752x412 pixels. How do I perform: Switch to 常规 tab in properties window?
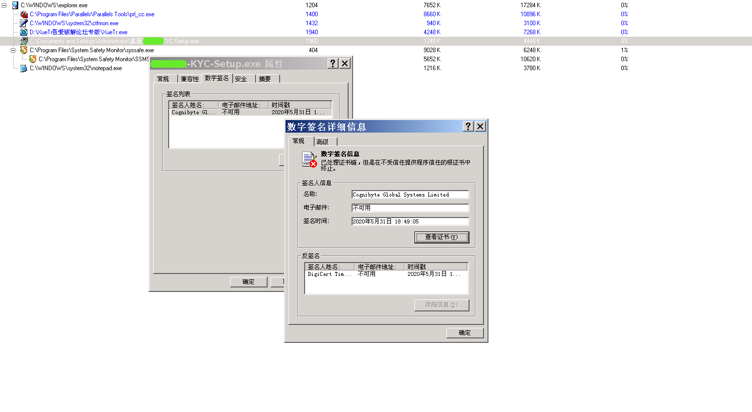(164, 79)
